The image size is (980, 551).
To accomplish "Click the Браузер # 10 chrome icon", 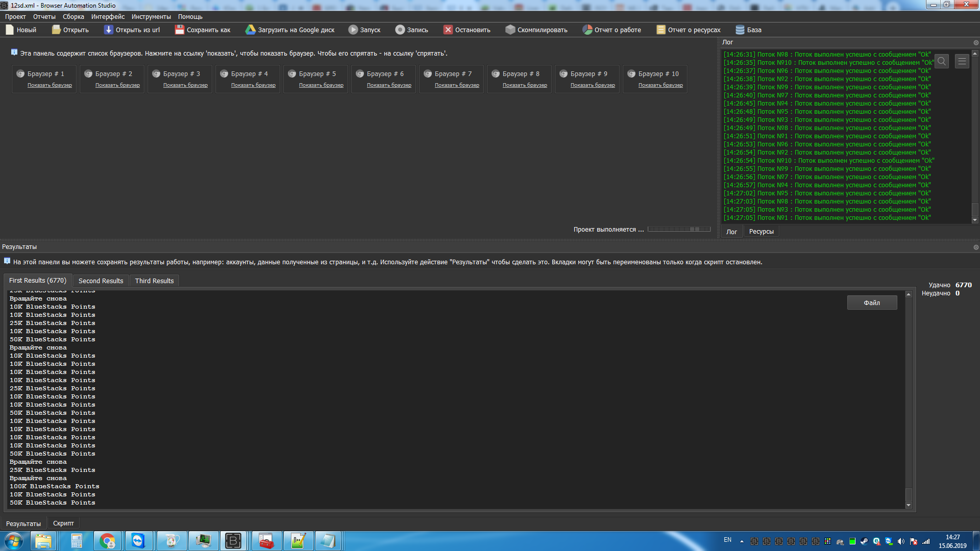I will (631, 74).
